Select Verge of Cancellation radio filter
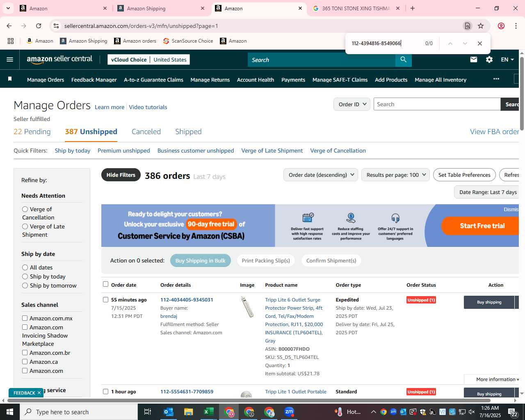 (x=25, y=209)
